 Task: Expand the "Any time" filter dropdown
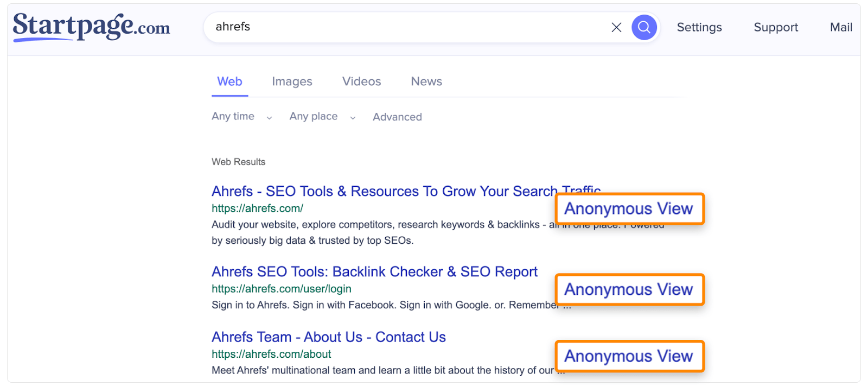[242, 116]
